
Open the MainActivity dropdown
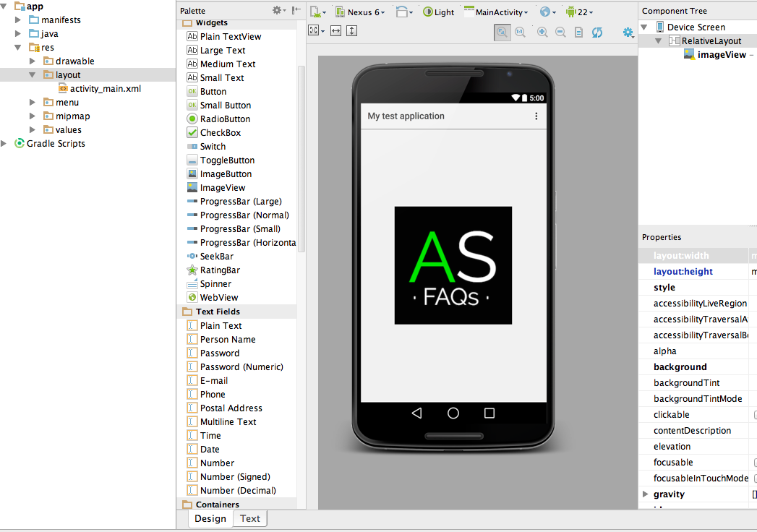[497, 12]
